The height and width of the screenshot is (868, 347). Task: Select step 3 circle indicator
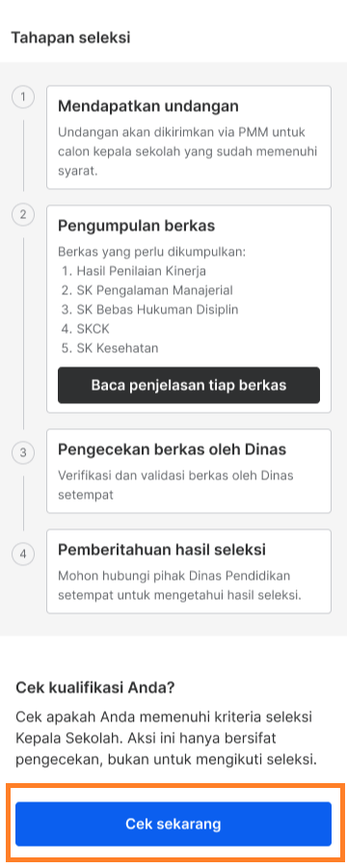coord(23,452)
